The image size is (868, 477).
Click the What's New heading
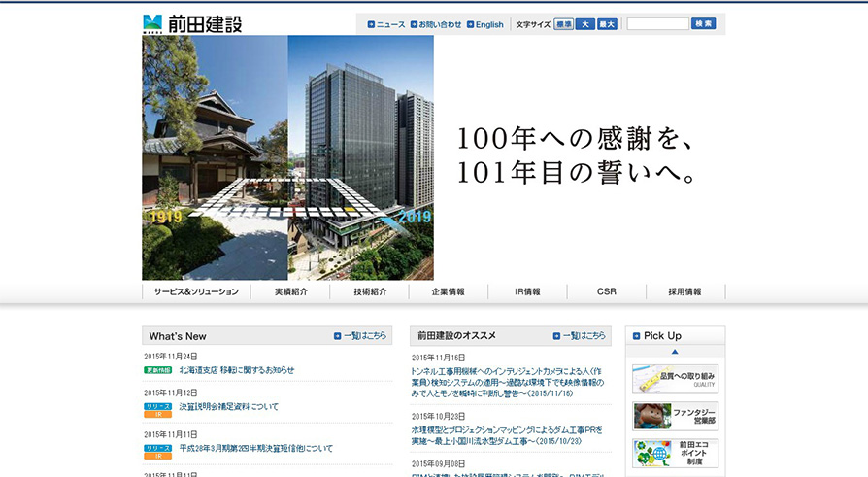[x=178, y=336]
